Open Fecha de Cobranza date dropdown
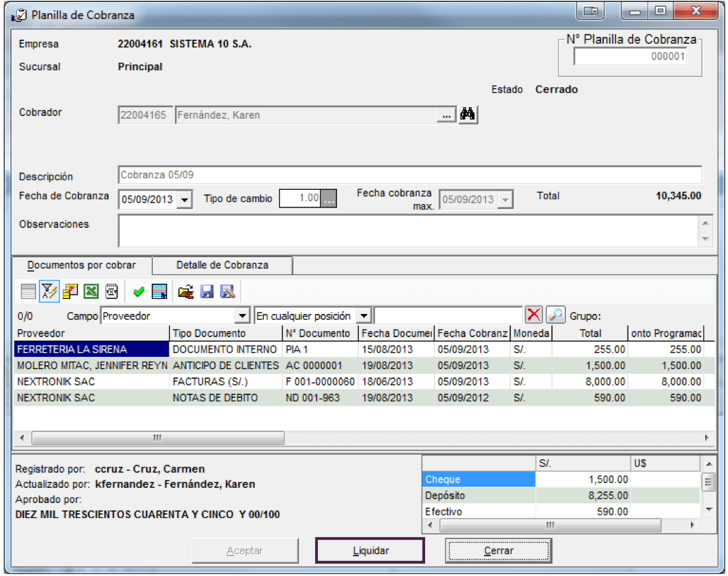Image resolution: width=728 pixels, height=576 pixels. [185, 199]
